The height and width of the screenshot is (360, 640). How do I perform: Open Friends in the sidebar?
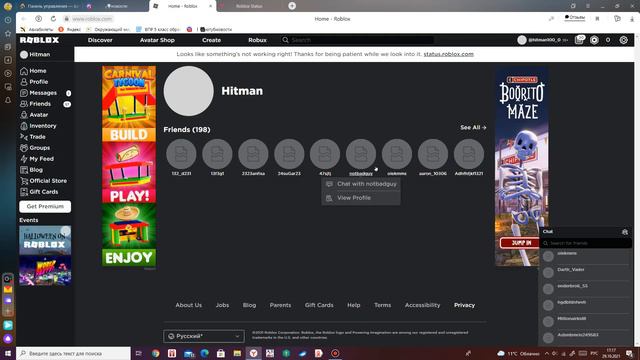[36, 104]
